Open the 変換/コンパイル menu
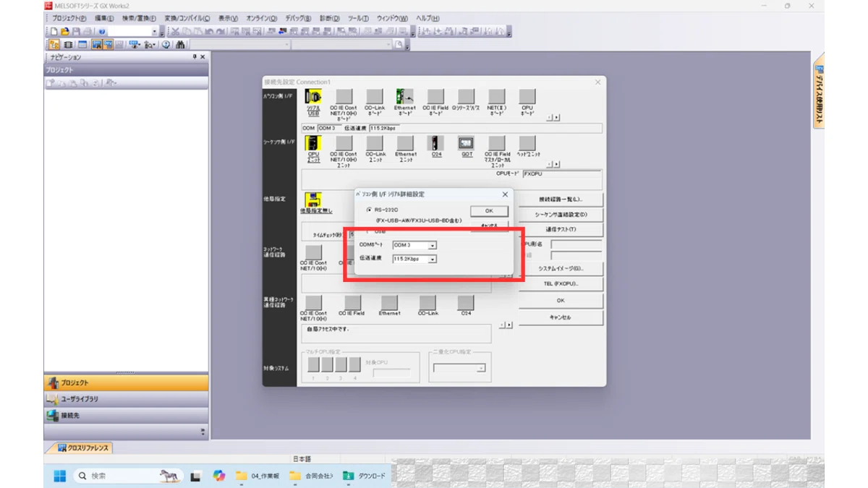868x488 pixels. 187,18
